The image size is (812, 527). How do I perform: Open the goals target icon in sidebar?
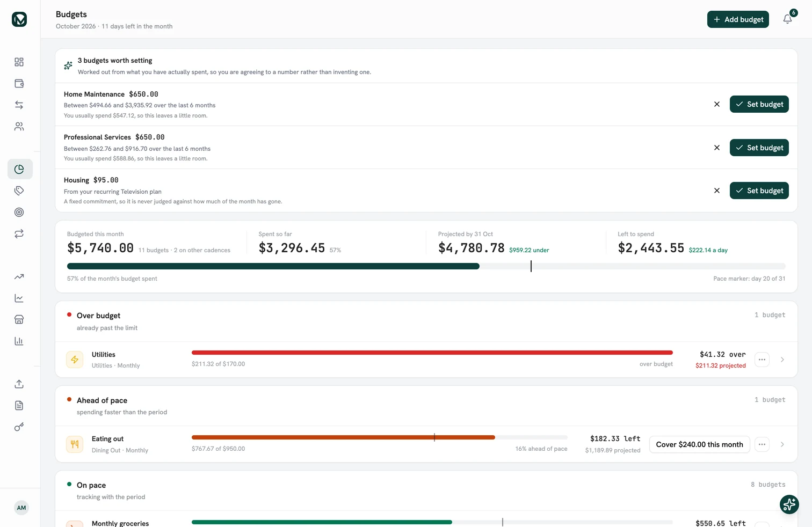pyautogui.click(x=19, y=213)
